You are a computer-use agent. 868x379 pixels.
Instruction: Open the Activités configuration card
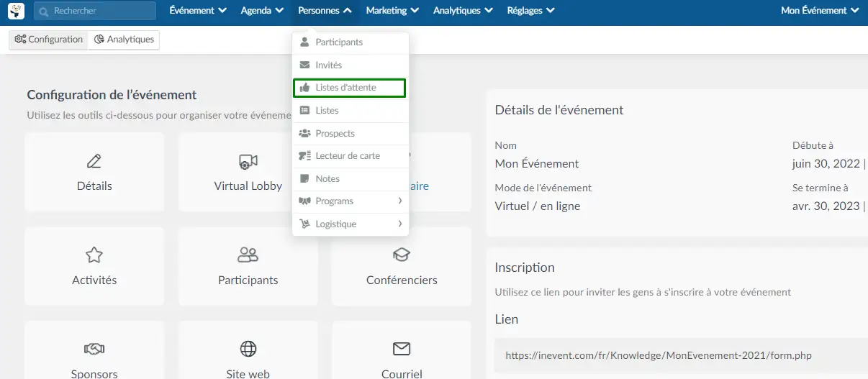94,267
